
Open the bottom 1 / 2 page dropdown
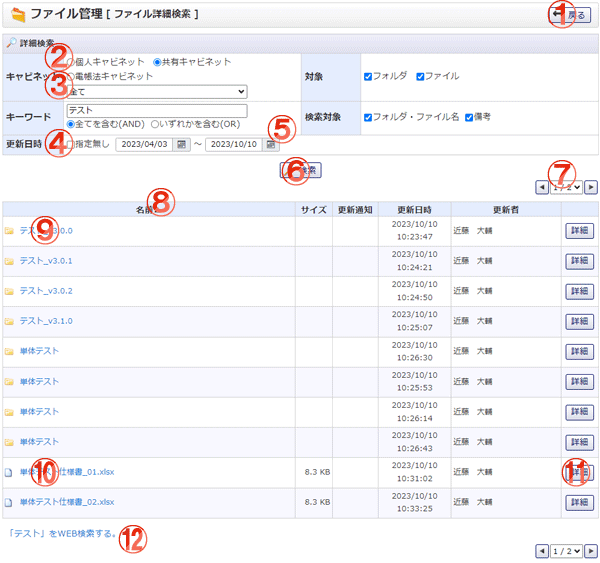click(566, 551)
